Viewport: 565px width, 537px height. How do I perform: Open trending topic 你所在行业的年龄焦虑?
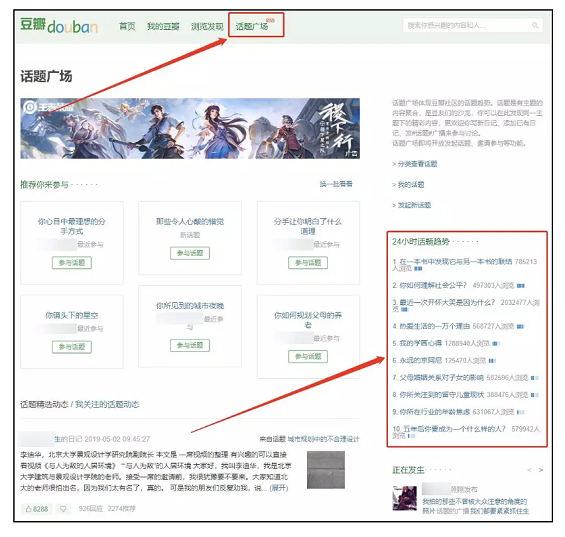tap(435, 412)
